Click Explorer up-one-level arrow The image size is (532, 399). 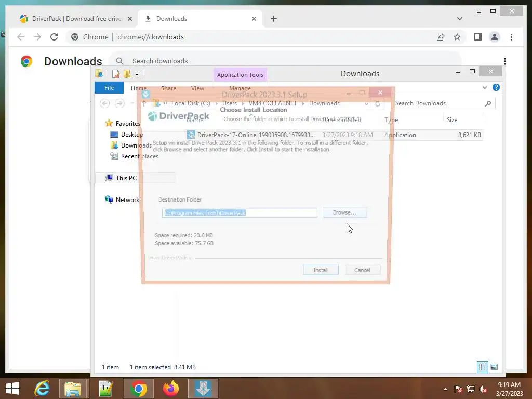pos(144,103)
